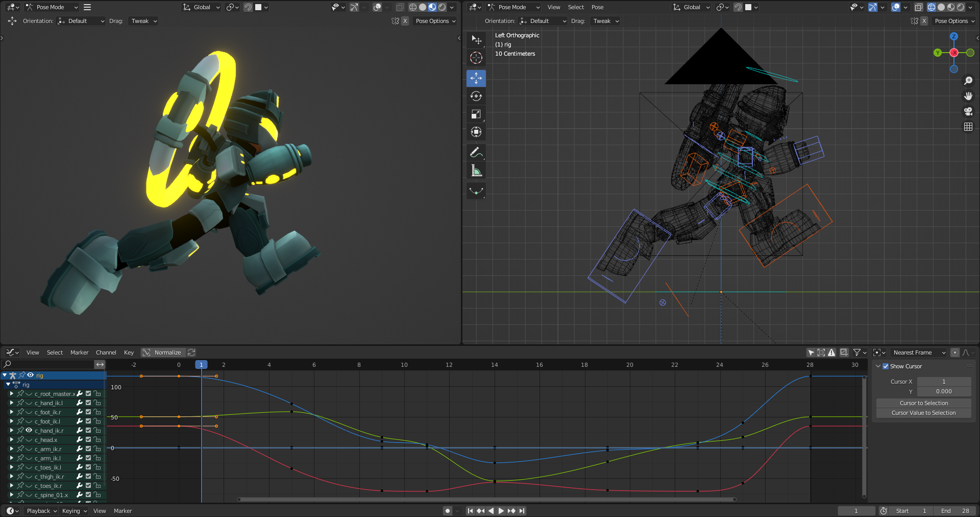Activate the Rotate tool in right viewport
This screenshot has width=980, height=517.
tap(476, 96)
